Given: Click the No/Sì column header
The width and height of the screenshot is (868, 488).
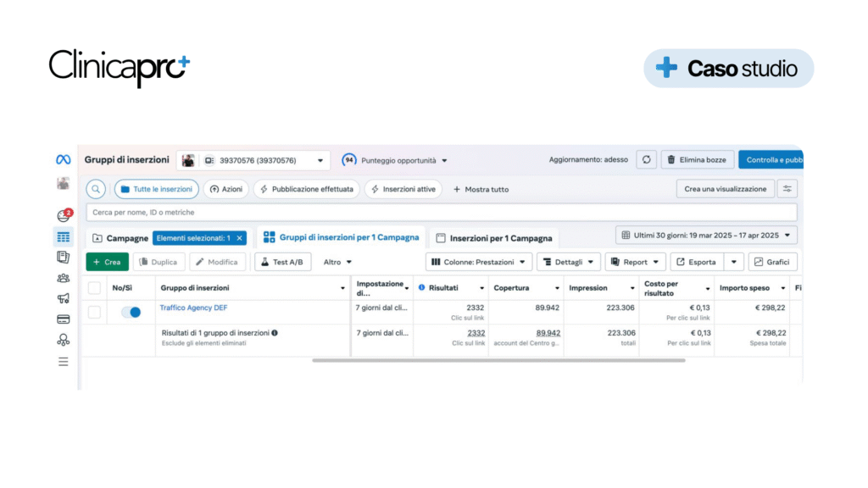Looking at the screenshot, I should pyautogui.click(x=122, y=288).
